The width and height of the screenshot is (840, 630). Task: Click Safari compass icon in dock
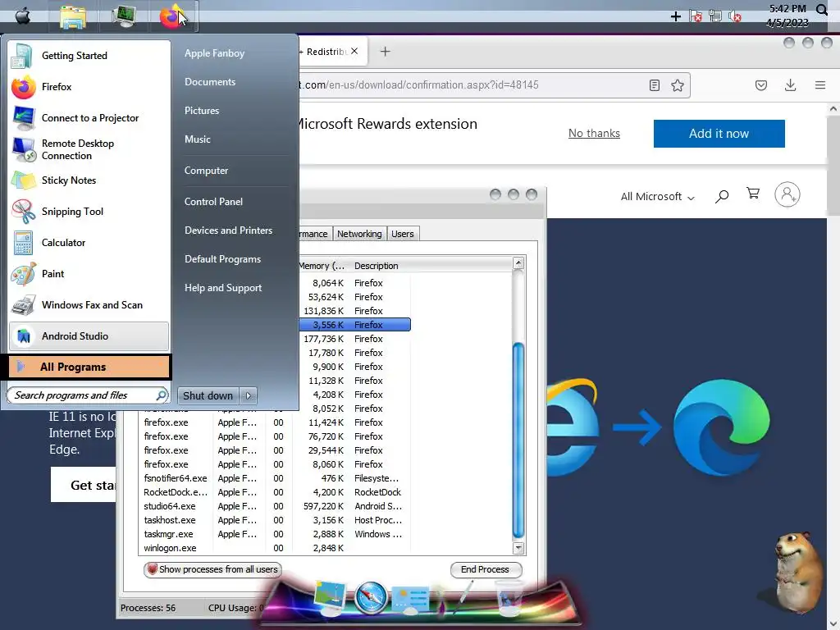(x=370, y=597)
